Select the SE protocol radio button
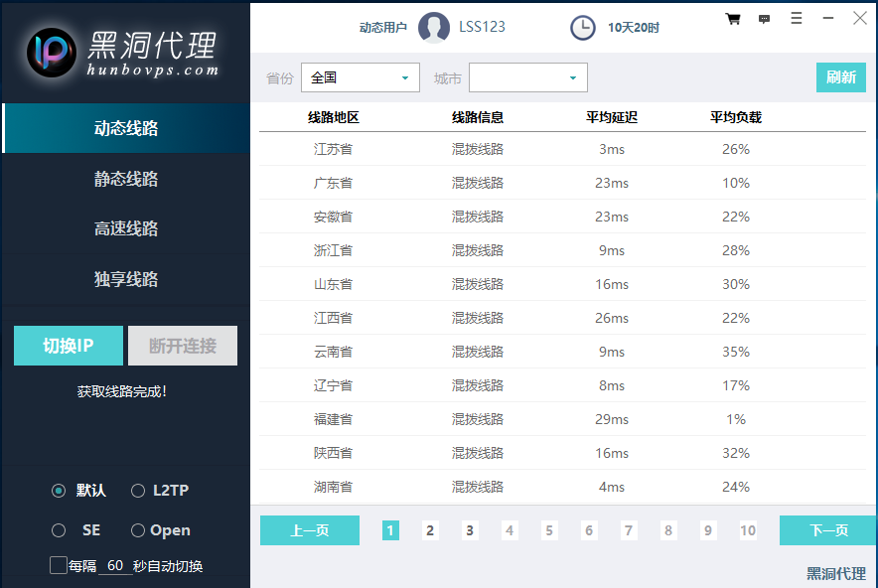This screenshot has height=588, width=878. [59, 530]
